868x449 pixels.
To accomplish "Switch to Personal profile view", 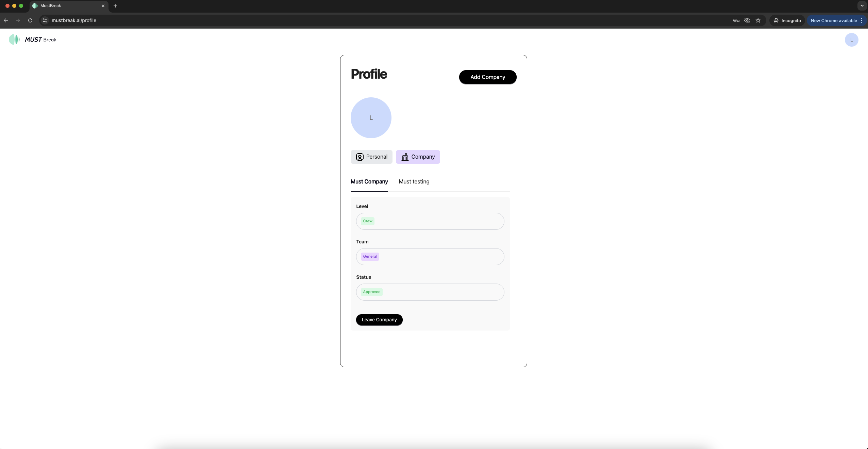I will [x=371, y=157].
